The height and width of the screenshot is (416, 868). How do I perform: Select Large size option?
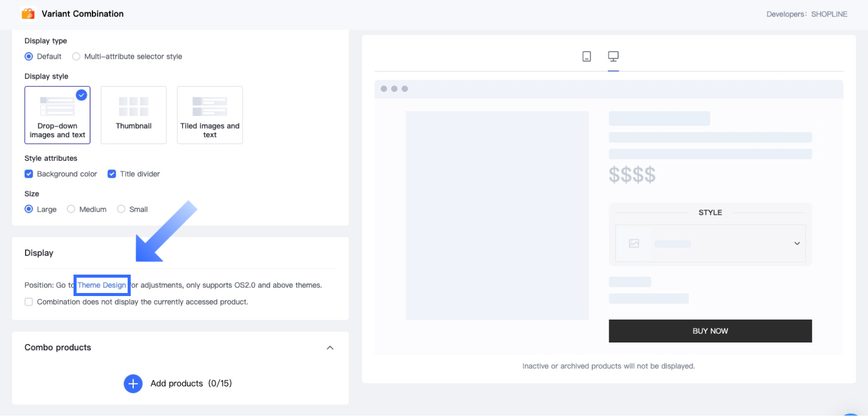pyautogui.click(x=29, y=209)
